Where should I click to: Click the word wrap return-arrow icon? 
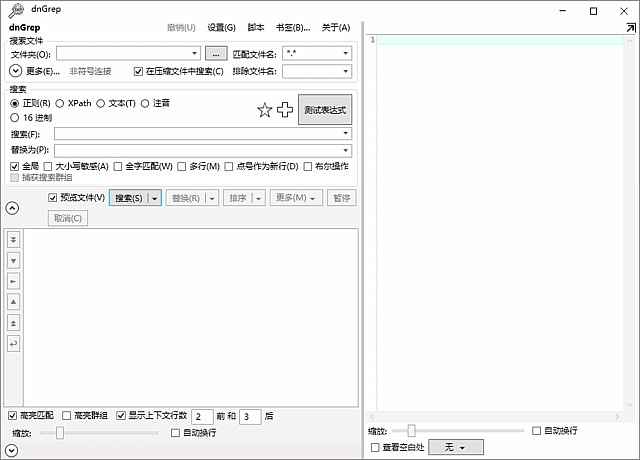13,344
